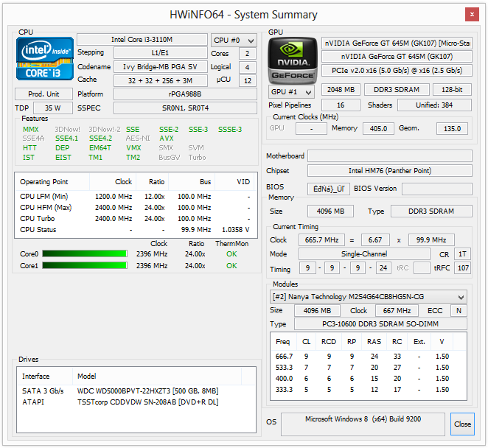This screenshot has height=448, width=488.
Task: Click the Stepping value L1/E1
Action: point(160,53)
